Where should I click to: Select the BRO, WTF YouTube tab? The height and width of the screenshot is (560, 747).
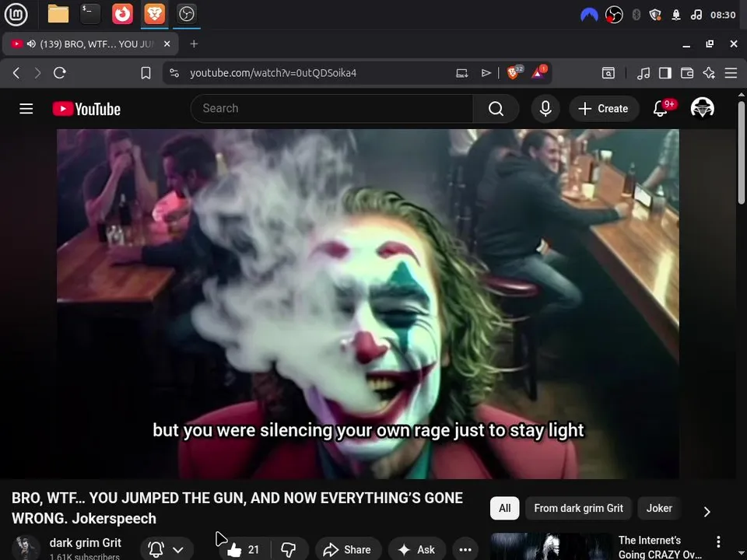tap(90, 44)
